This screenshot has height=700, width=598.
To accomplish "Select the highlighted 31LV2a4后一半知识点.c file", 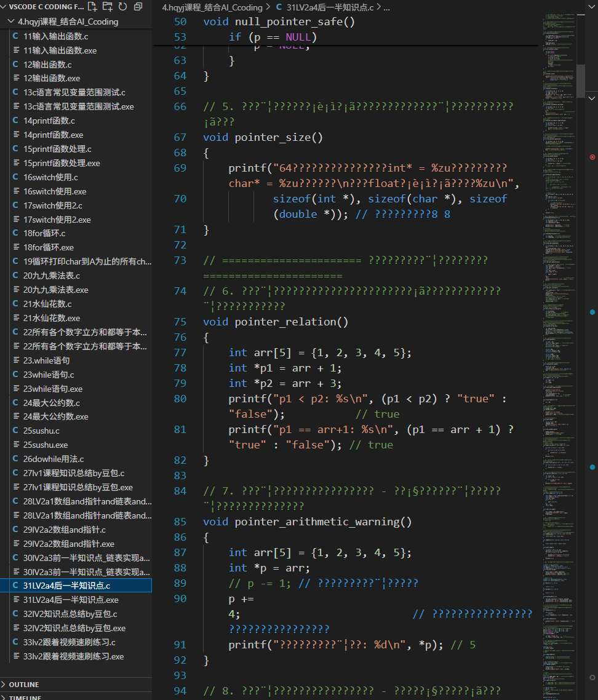I will tap(76, 585).
